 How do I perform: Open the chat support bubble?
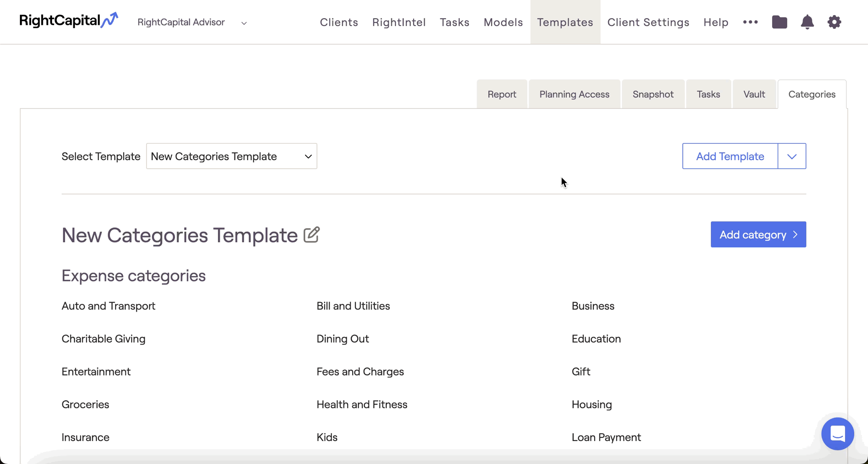click(x=838, y=434)
